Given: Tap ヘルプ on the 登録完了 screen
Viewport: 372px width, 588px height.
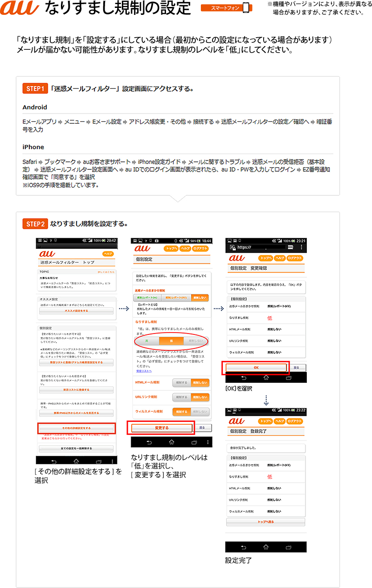Looking at the screenshot, I should pyautogui.click(x=280, y=421).
